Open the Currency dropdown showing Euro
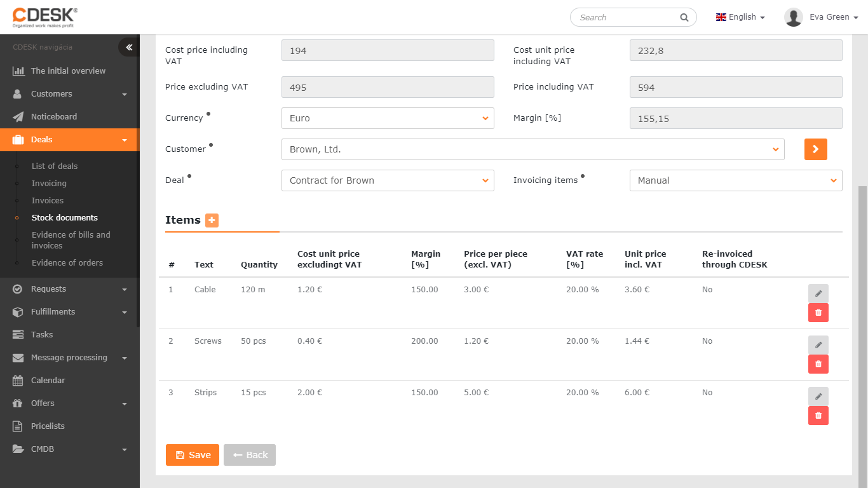This screenshot has height=488, width=868. (x=388, y=118)
